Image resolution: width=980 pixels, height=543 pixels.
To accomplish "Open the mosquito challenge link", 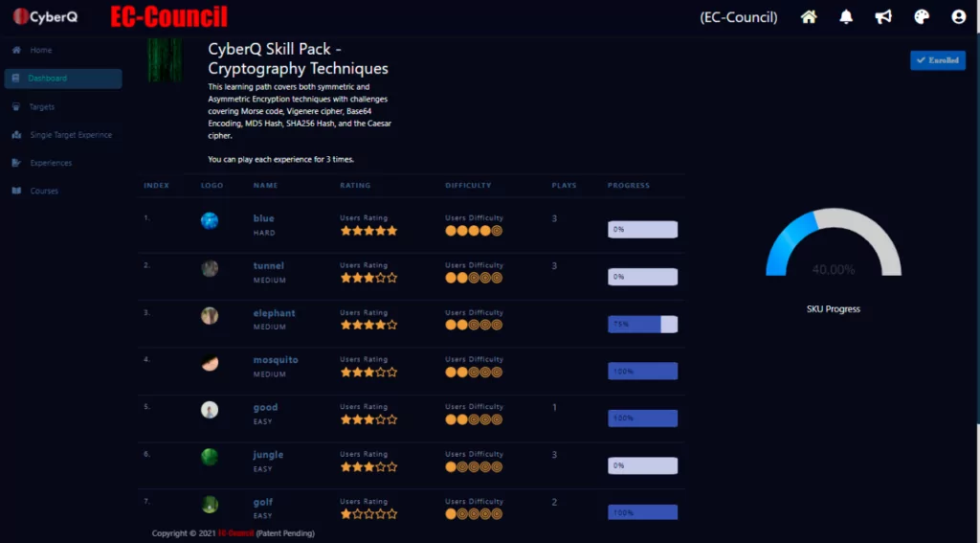I will (x=276, y=360).
